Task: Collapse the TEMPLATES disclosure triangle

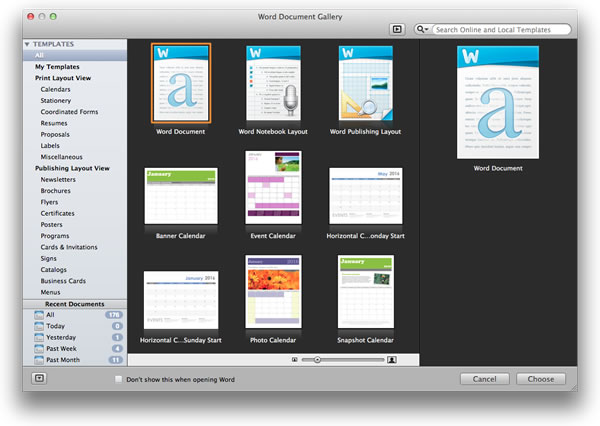Action: click(x=27, y=44)
